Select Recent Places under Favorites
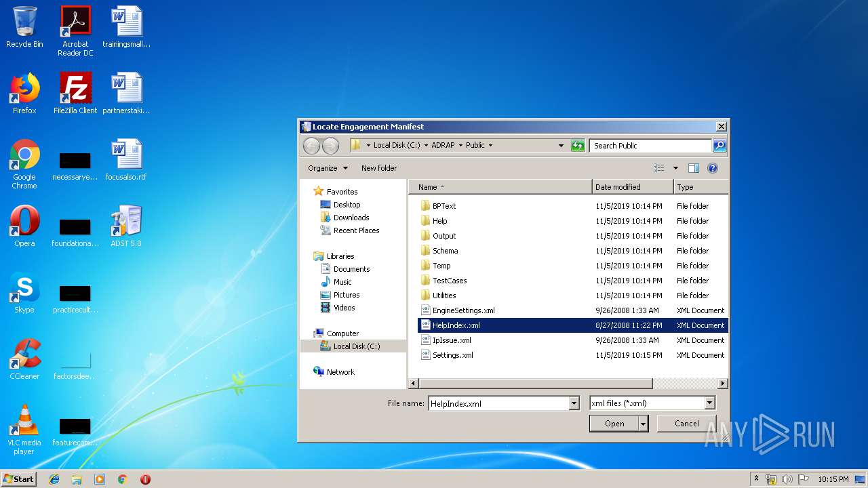Image resolution: width=868 pixels, height=488 pixels. click(356, 230)
